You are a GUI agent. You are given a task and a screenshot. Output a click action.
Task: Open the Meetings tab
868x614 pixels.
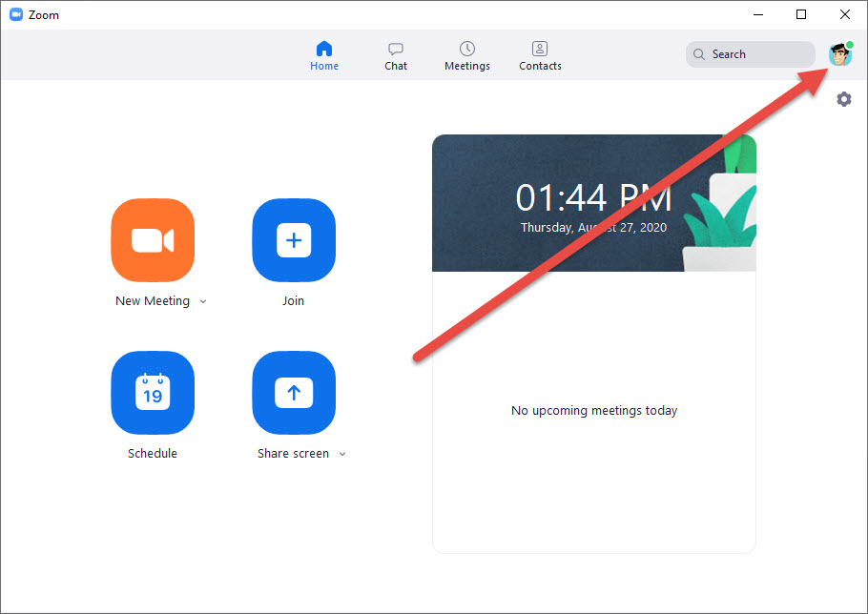click(467, 56)
